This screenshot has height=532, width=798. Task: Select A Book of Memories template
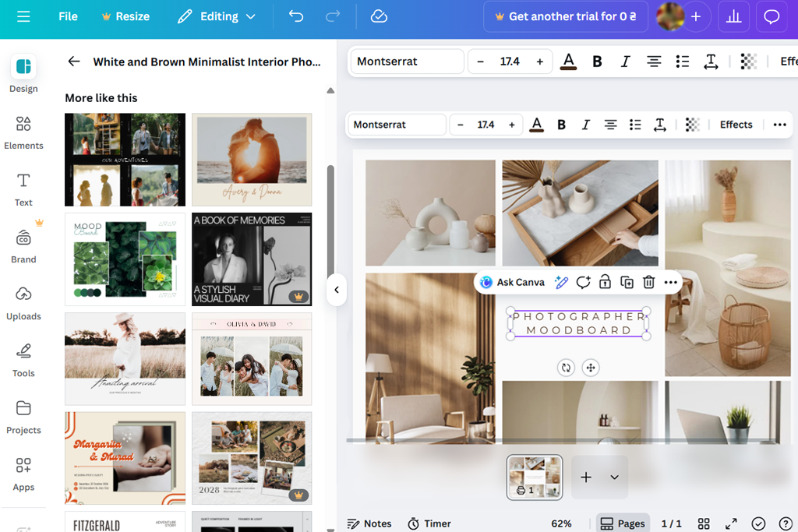252,259
